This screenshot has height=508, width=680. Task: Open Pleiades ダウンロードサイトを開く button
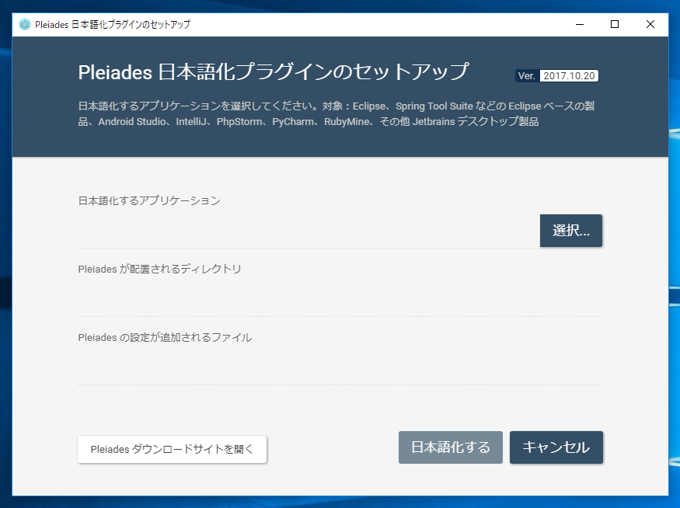[172, 449]
